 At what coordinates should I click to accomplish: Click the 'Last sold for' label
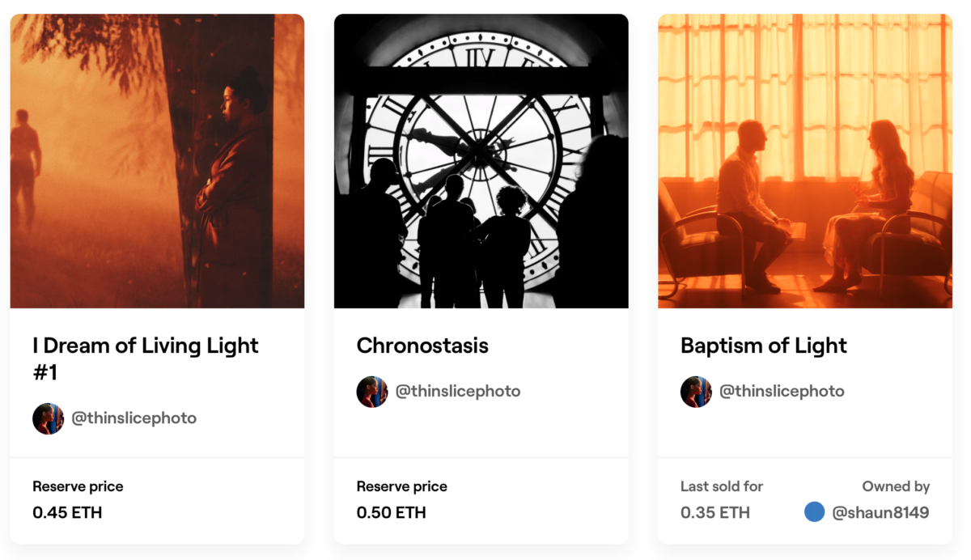pos(722,486)
